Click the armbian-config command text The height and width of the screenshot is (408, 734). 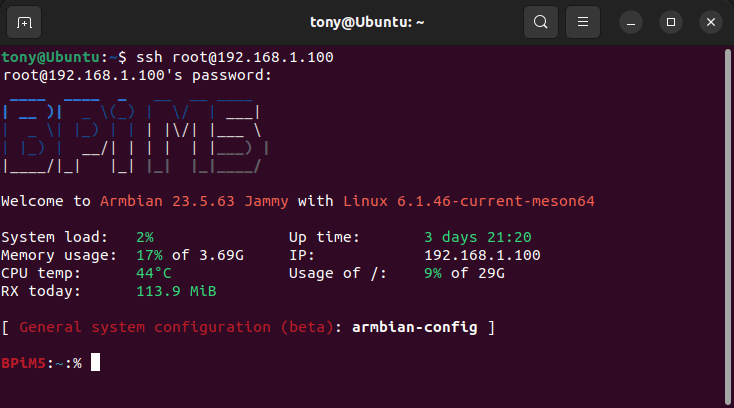click(x=414, y=327)
